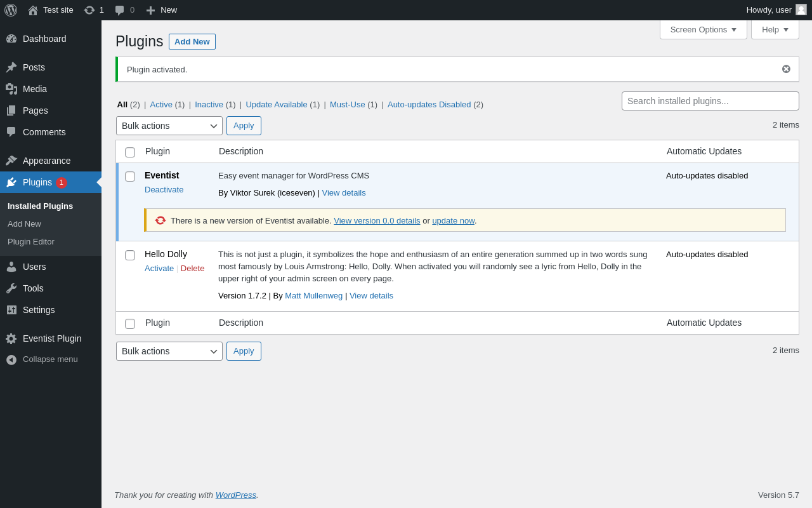812x508 pixels.
Task: Select the Hello Dolly plugin checkbox
Action: pyautogui.click(x=130, y=255)
